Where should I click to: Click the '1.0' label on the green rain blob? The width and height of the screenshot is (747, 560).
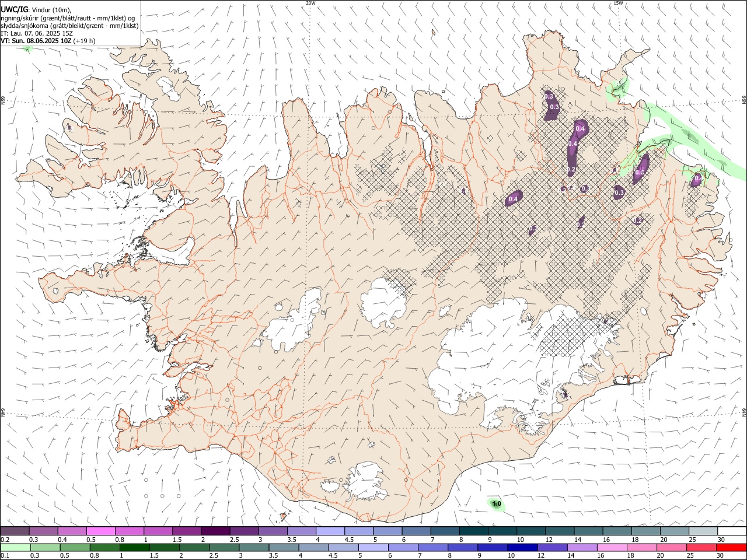(497, 503)
